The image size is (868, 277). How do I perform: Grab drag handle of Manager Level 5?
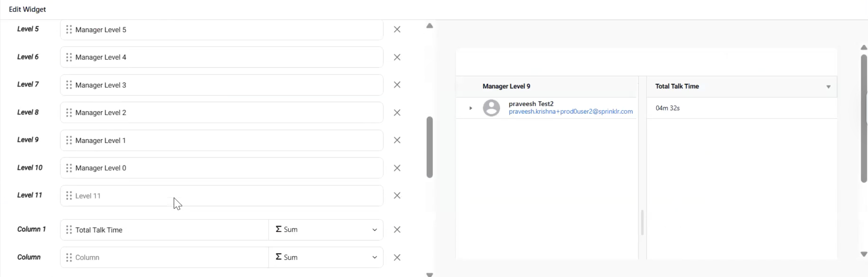point(69,30)
